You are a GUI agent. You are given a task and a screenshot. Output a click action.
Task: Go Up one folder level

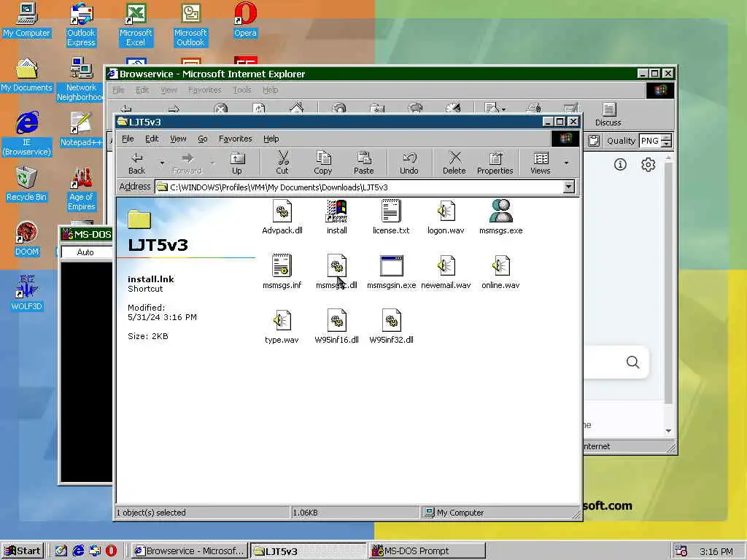(237, 163)
